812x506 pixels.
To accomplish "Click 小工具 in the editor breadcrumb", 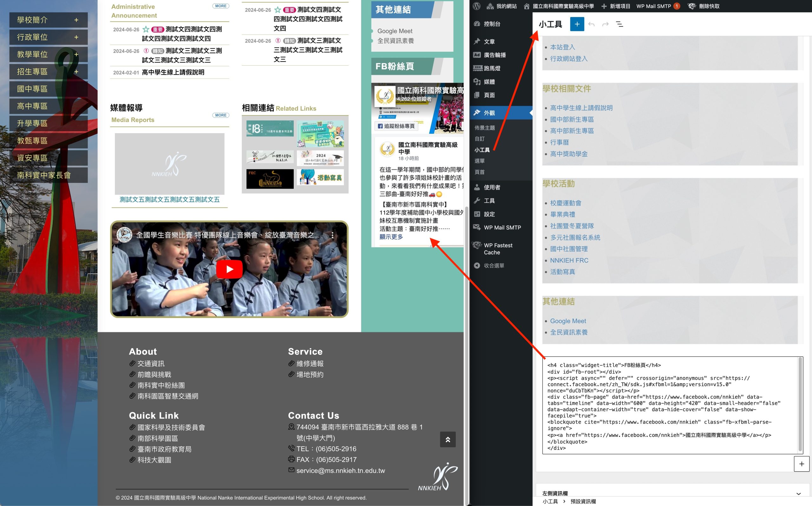I will coord(550,501).
